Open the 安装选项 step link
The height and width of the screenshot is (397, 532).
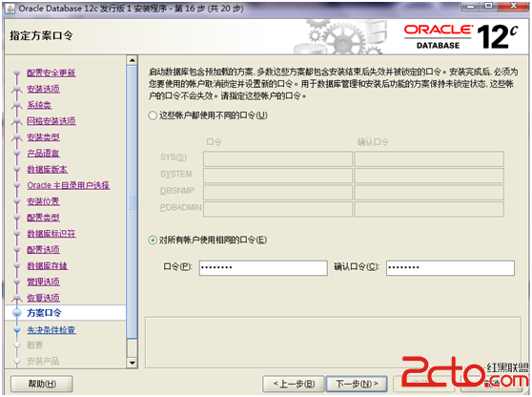(x=44, y=89)
